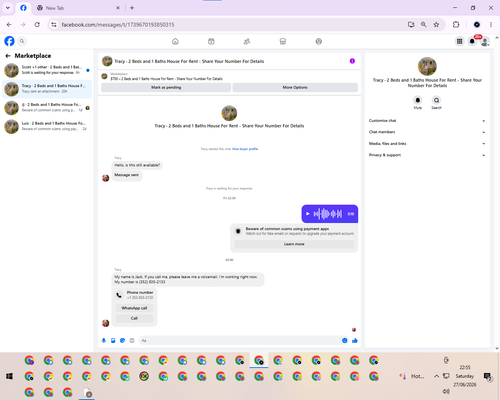The height and width of the screenshot is (400, 500).
Task: Select the Tracy conversation in the list
Action: (47, 89)
